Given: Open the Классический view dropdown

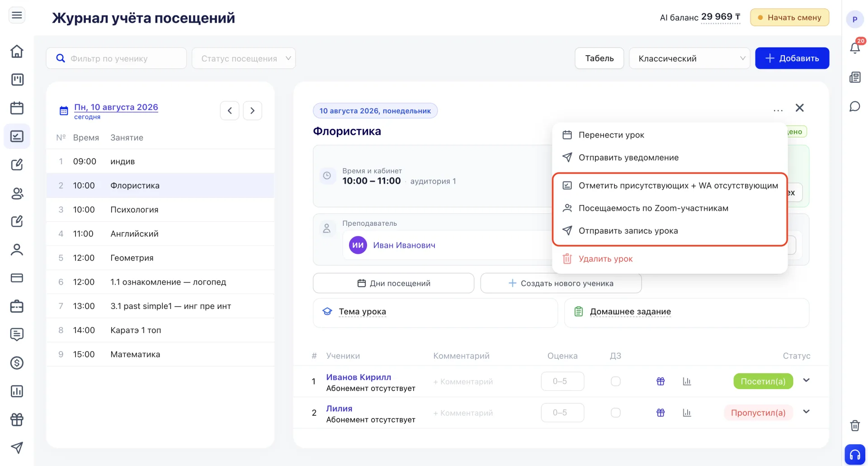Looking at the screenshot, I should (x=689, y=58).
